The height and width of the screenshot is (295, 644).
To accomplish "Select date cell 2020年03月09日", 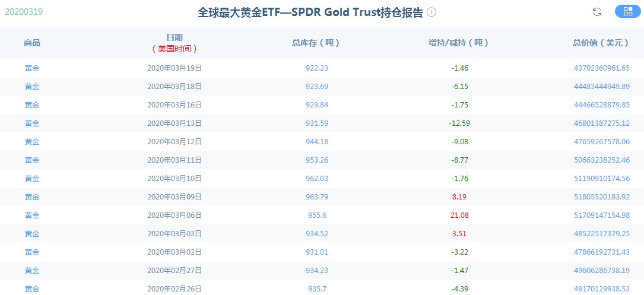I will coord(175,197).
